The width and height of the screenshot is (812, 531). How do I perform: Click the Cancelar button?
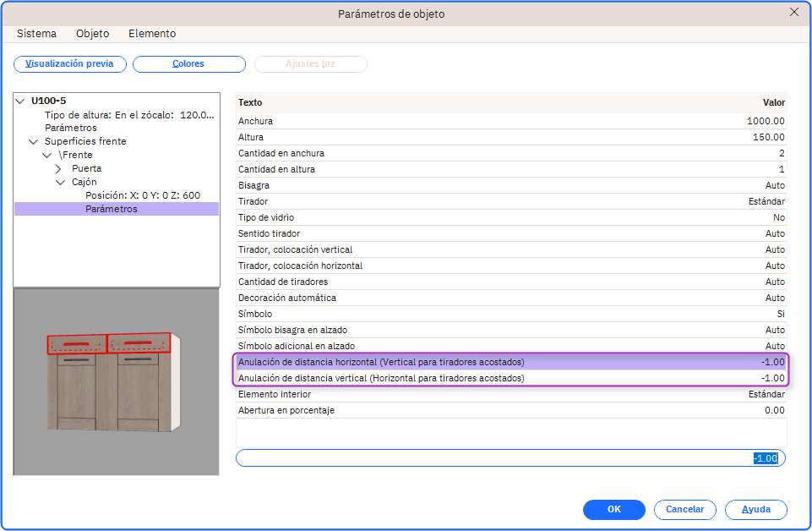pyautogui.click(x=685, y=509)
